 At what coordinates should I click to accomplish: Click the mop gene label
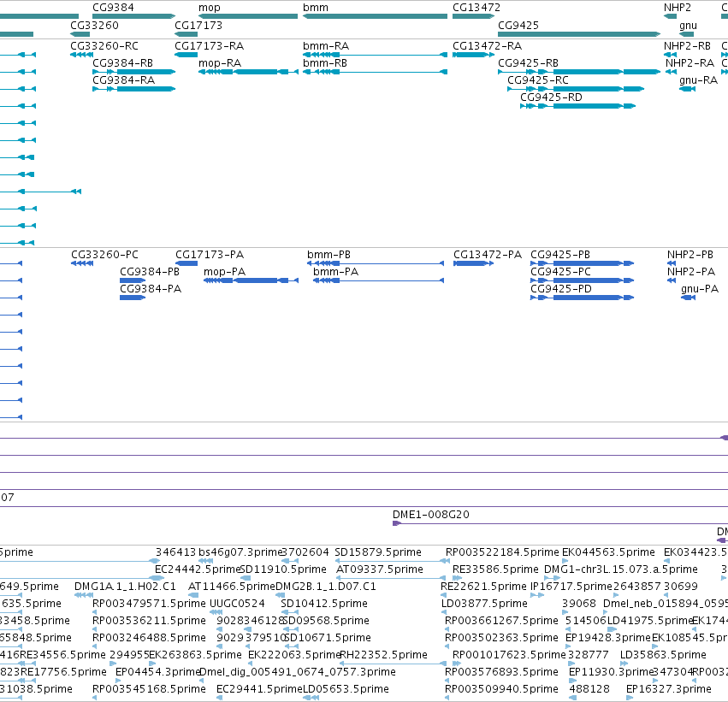[x=210, y=8]
